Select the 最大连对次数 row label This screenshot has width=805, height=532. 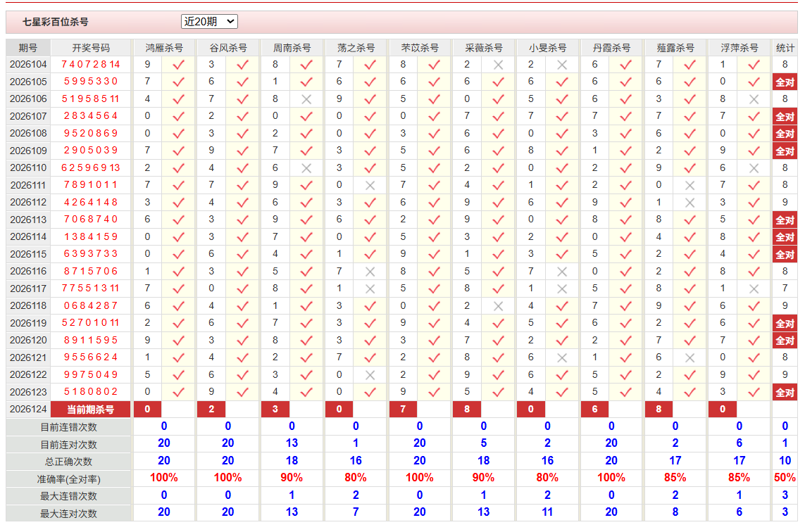tap(69, 514)
